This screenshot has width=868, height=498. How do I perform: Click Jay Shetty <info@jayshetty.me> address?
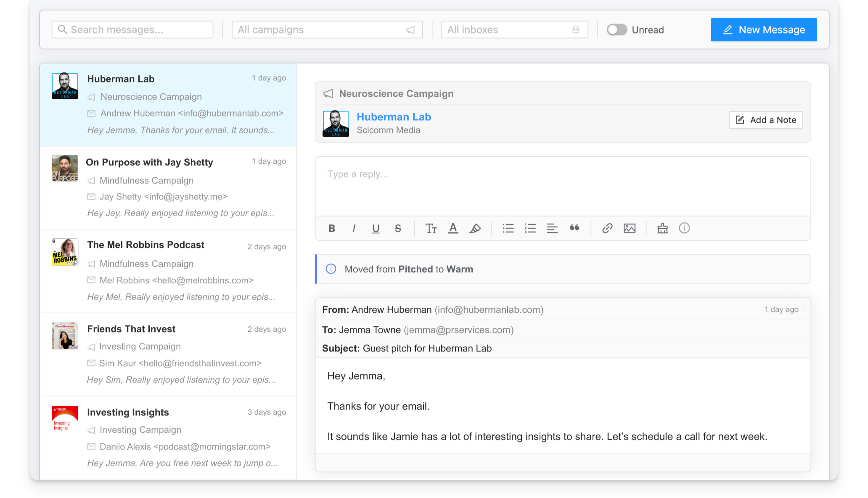pos(163,197)
